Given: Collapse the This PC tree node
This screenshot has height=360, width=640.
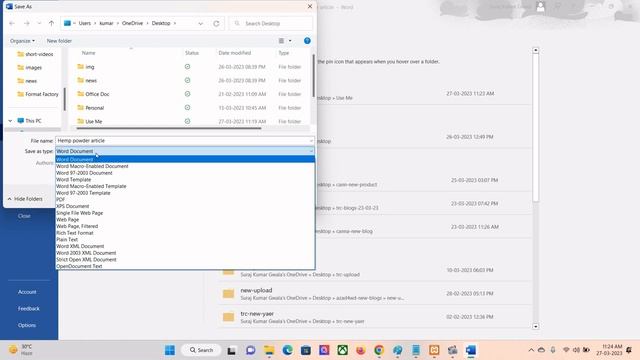Looking at the screenshot, I should tap(10, 121).
